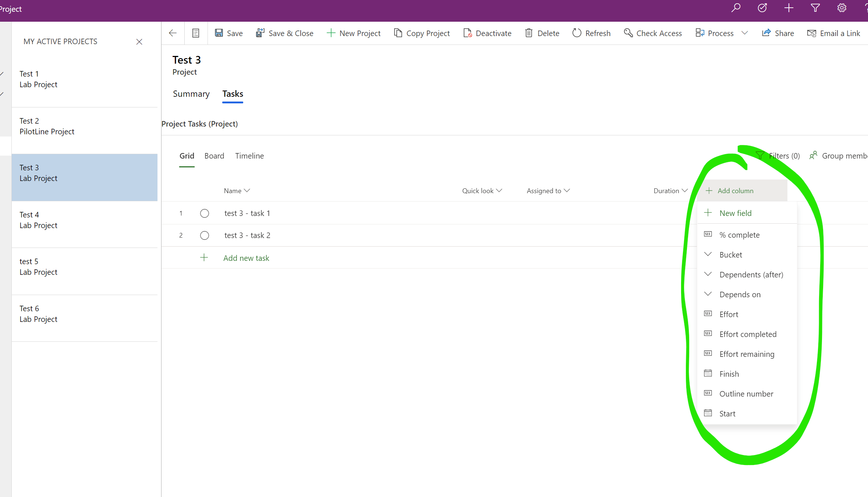
Task: Switch to the Summary tab
Action: coord(191,94)
